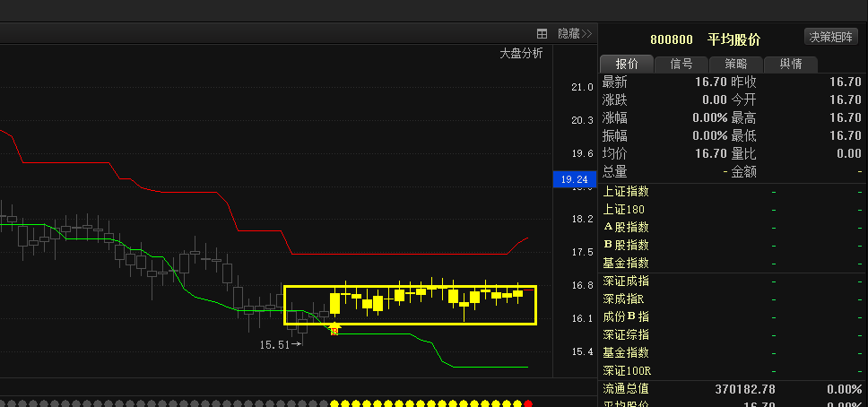This screenshot has height=407, width=868.
Task: Select the 深成指R row
Action: pos(733,299)
